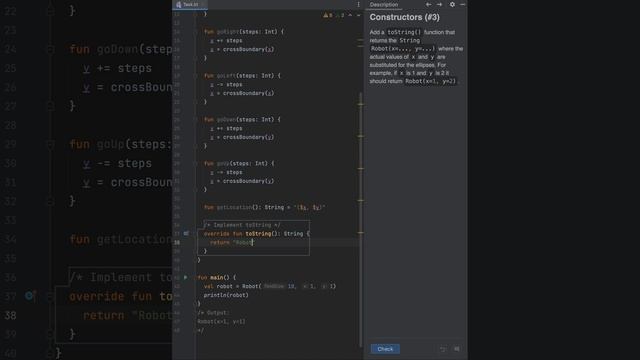Click the 'Output:' comment line
640x360 pixels.
(213, 313)
